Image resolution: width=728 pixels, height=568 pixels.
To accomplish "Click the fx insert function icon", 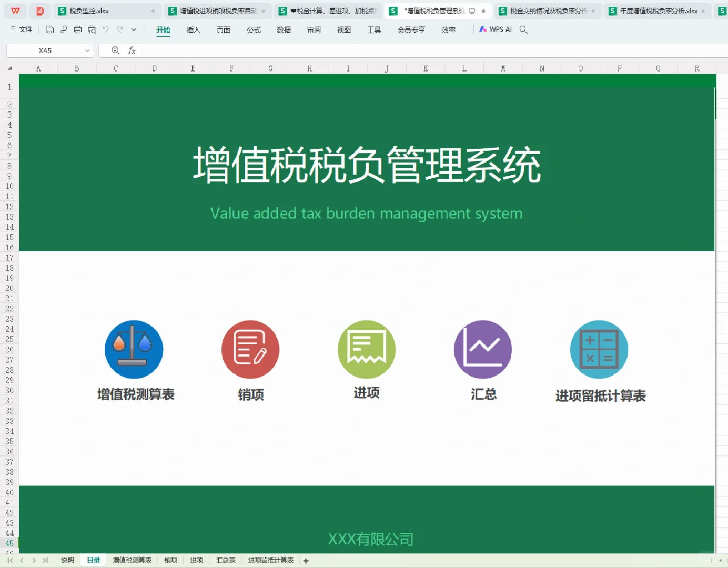I will (x=132, y=50).
